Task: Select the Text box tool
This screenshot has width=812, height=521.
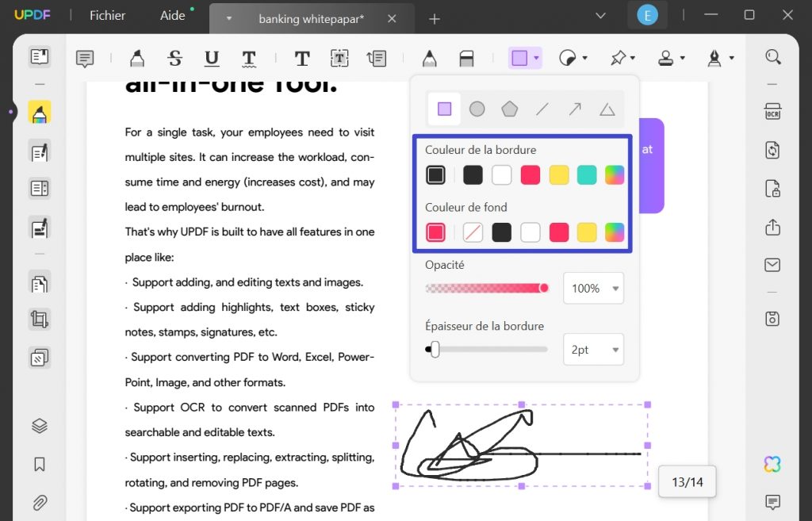Action: pos(339,59)
